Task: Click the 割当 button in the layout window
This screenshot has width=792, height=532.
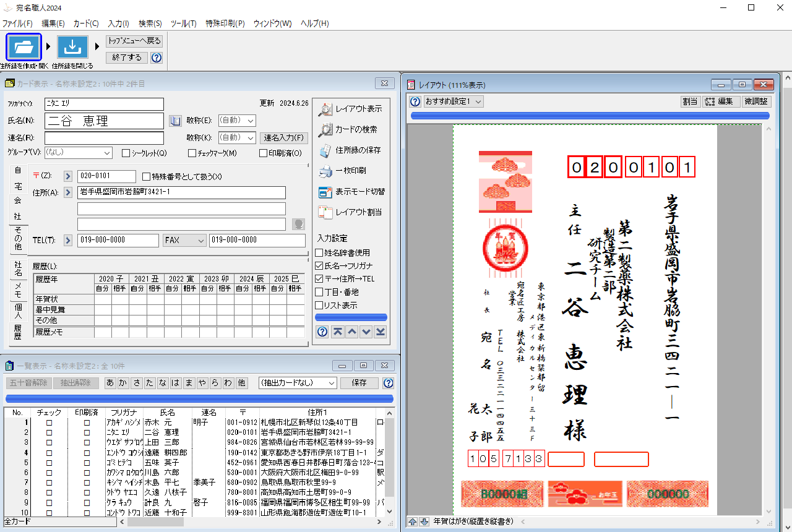Action: 690,101
